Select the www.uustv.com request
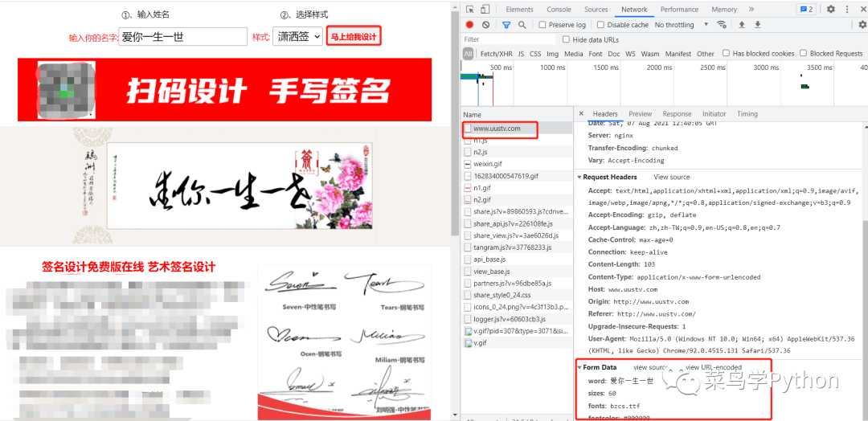The height and width of the screenshot is (421, 868). coord(518,129)
